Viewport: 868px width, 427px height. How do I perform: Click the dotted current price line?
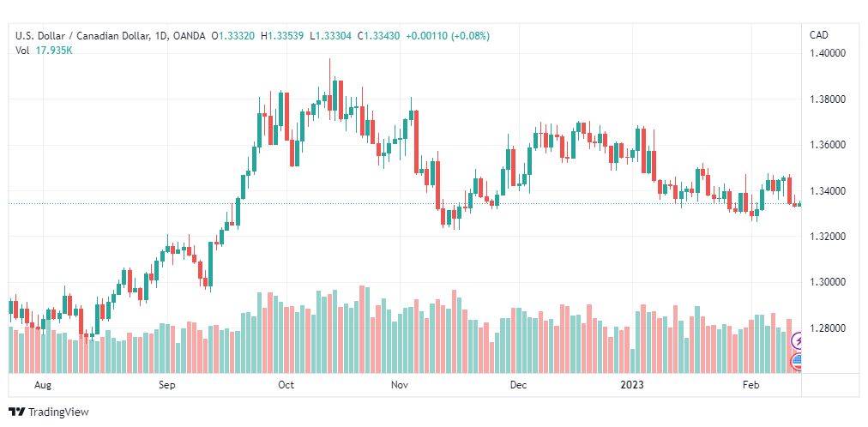404,203
